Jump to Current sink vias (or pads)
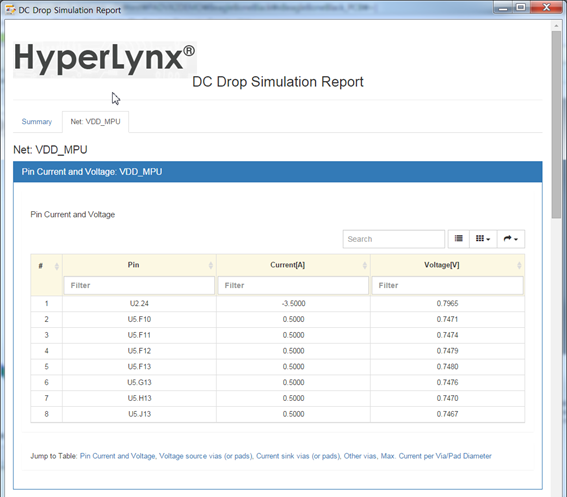The height and width of the screenshot is (497, 567). tap(298, 456)
